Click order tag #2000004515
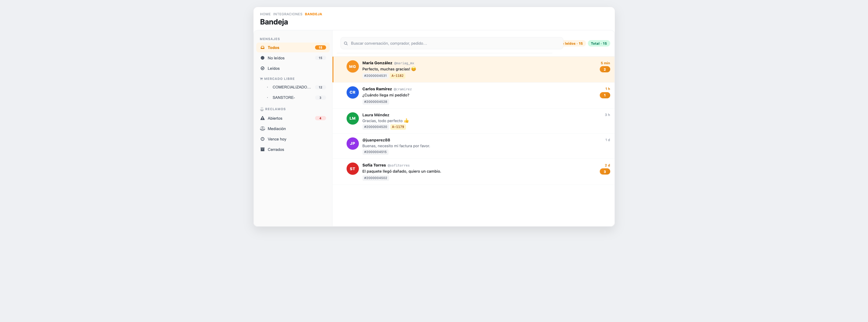The image size is (868, 322). 375,152
